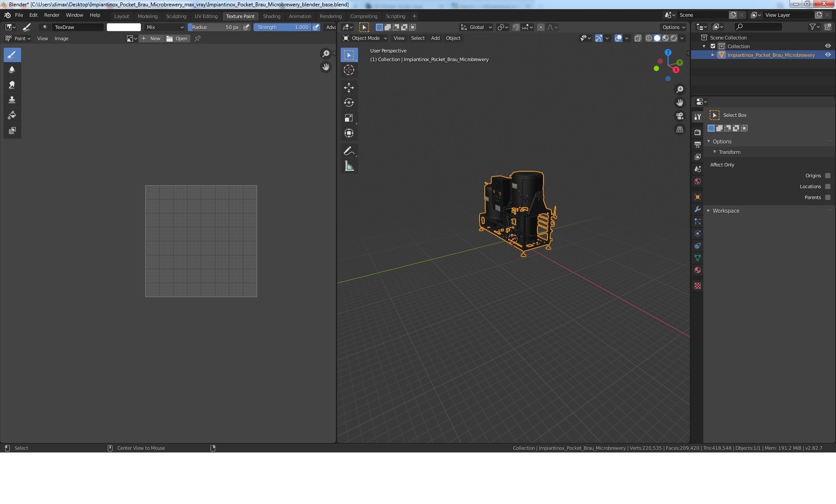The width and height of the screenshot is (836, 504).
Task: Click zoom icon in the image editor
Action: coord(326,54)
